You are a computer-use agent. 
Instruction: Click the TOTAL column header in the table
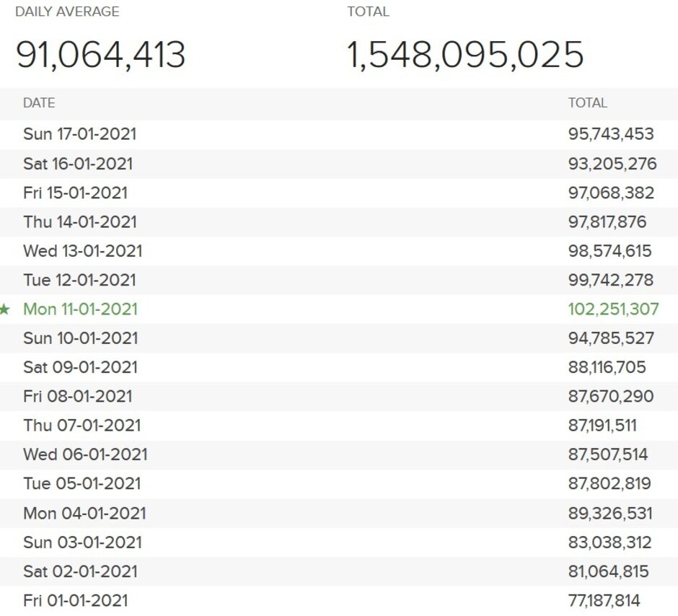pyautogui.click(x=587, y=103)
